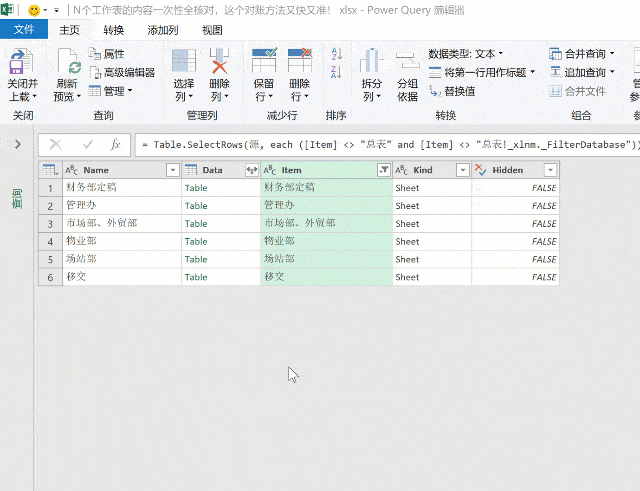Click the Remove Columns (删除列) icon
The width and height of the screenshot is (640, 491).
(x=219, y=61)
